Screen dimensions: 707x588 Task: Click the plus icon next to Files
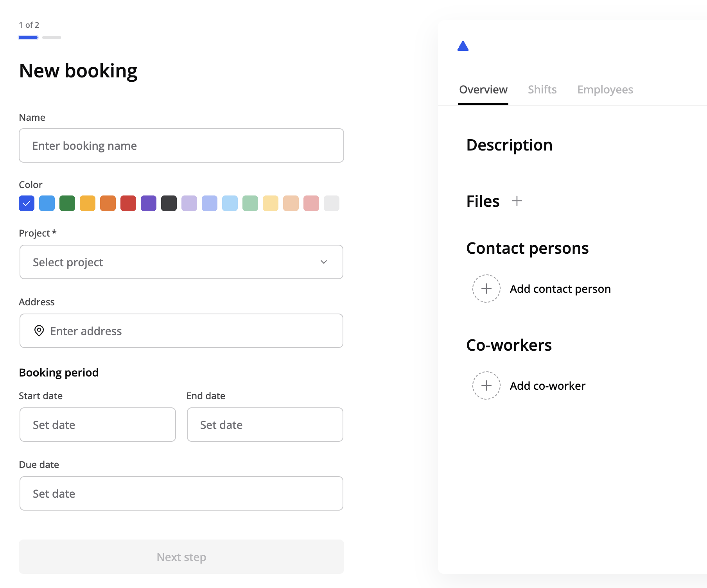tap(517, 201)
